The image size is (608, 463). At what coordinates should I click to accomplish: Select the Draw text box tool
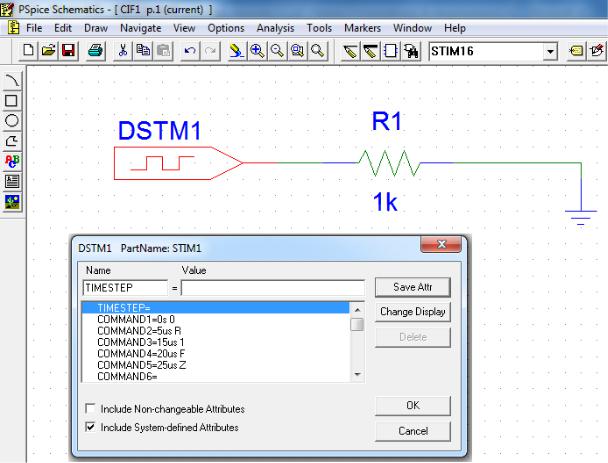click(x=12, y=181)
